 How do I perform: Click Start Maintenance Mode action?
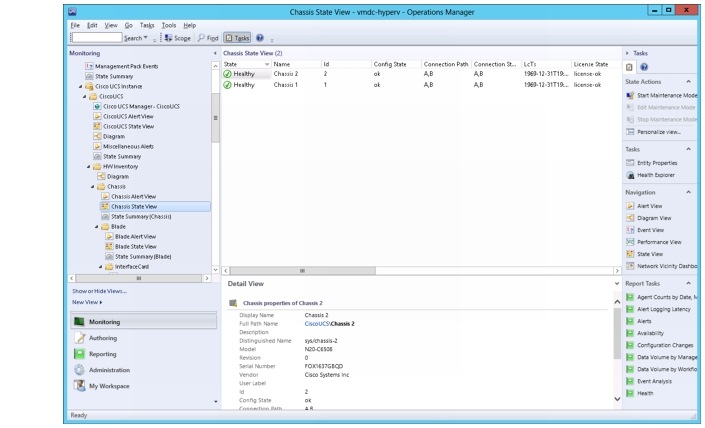click(x=664, y=95)
